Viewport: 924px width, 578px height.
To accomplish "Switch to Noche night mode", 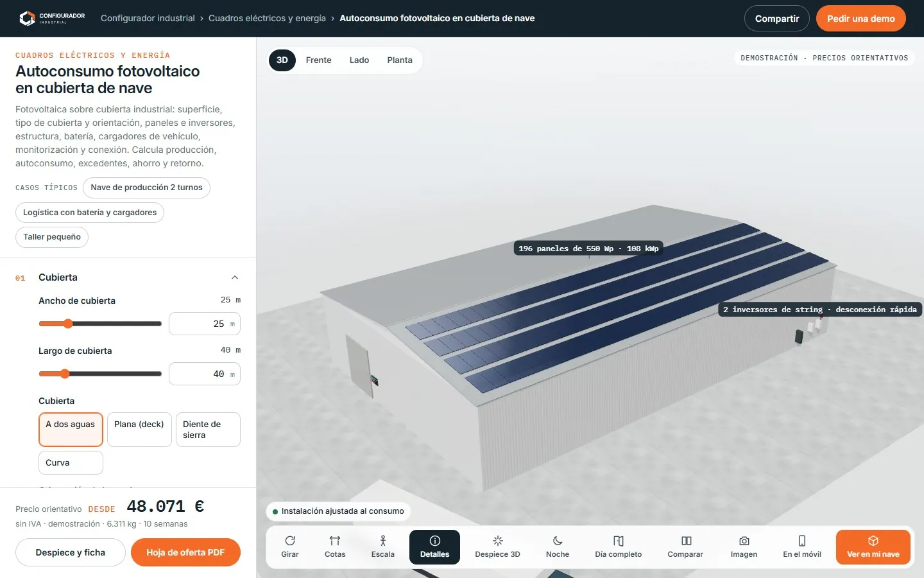I will tap(558, 547).
